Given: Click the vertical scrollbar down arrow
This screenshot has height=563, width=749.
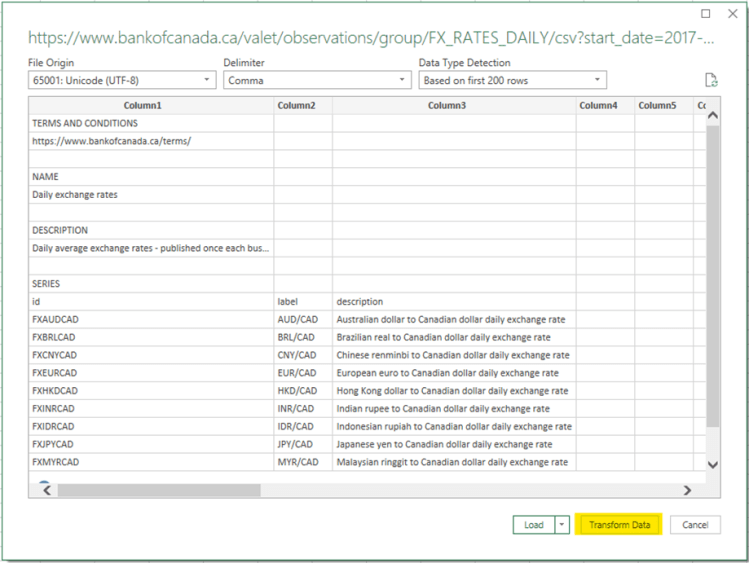Looking at the screenshot, I should (x=712, y=464).
